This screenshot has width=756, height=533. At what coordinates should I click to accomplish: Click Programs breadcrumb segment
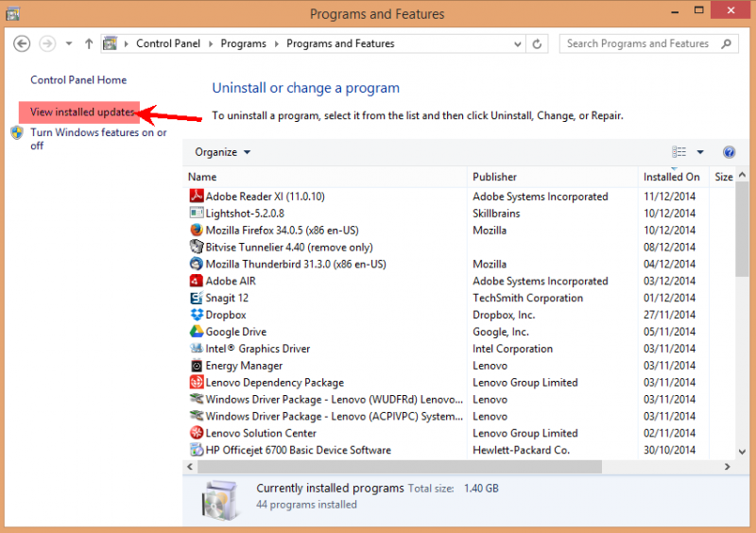coord(244,43)
